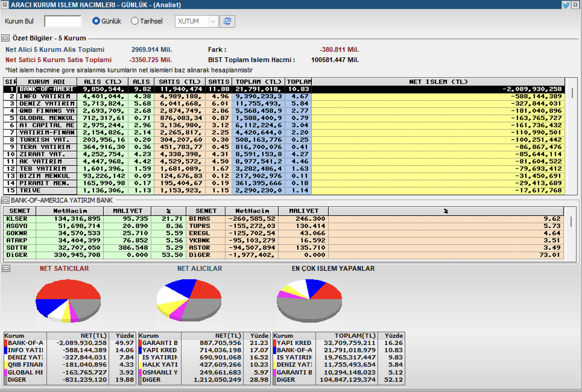Select the A1 CAPITAL ME row

click(x=284, y=125)
